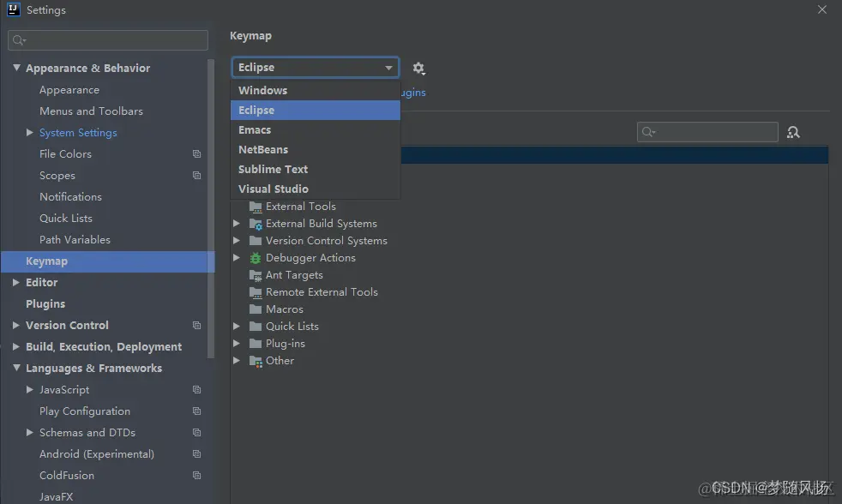
Task: Click the IntelliJ logo in the title bar
Action: [x=14, y=9]
